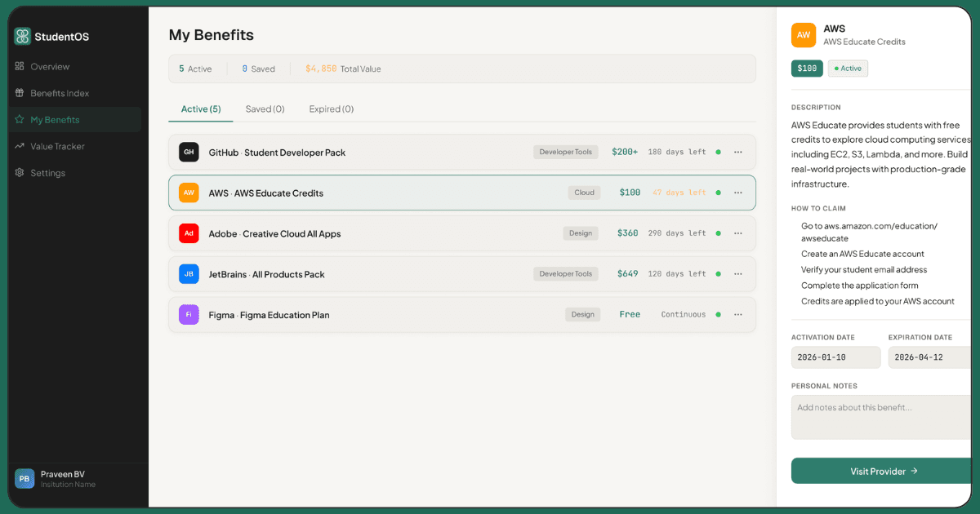Open the ellipsis menu on the Figma row
The height and width of the screenshot is (514, 980).
738,314
